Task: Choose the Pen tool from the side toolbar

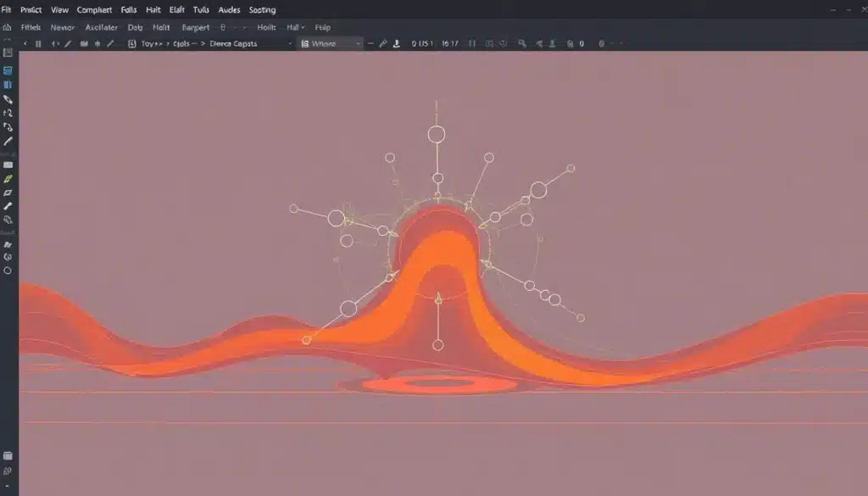Action: click(x=7, y=142)
